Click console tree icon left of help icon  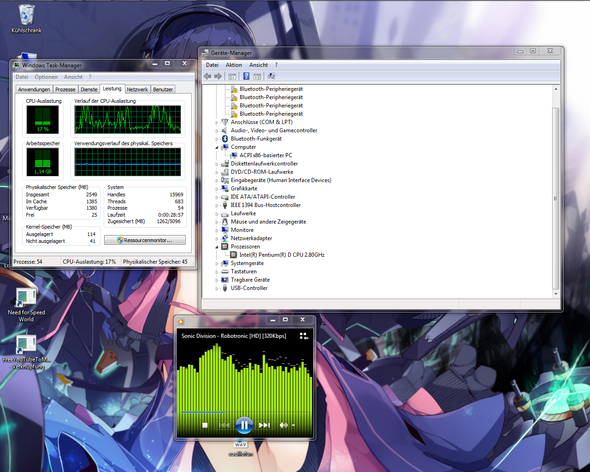pyautogui.click(x=232, y=76)
